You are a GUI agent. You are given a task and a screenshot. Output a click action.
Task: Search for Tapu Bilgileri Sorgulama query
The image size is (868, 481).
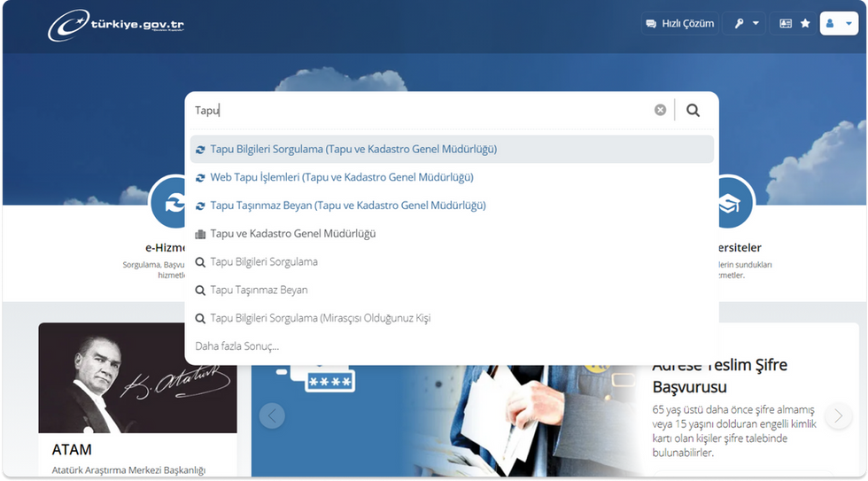[x=452, y=262]
